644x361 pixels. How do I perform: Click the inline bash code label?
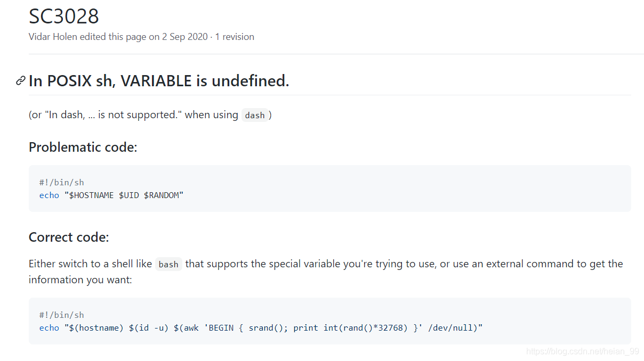pos(168,265)
